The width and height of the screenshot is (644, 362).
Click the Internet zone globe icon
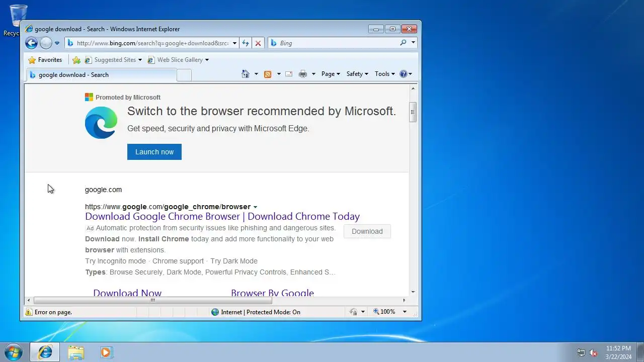point(215,312)
